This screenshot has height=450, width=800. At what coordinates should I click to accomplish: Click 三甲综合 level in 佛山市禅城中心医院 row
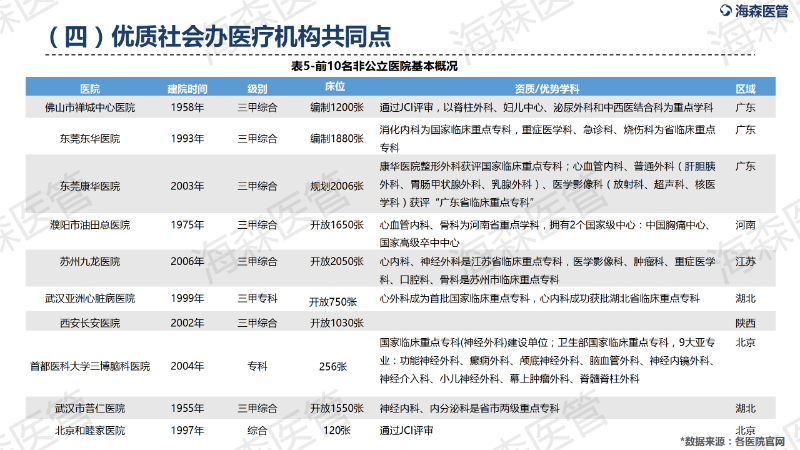[257, 108]
